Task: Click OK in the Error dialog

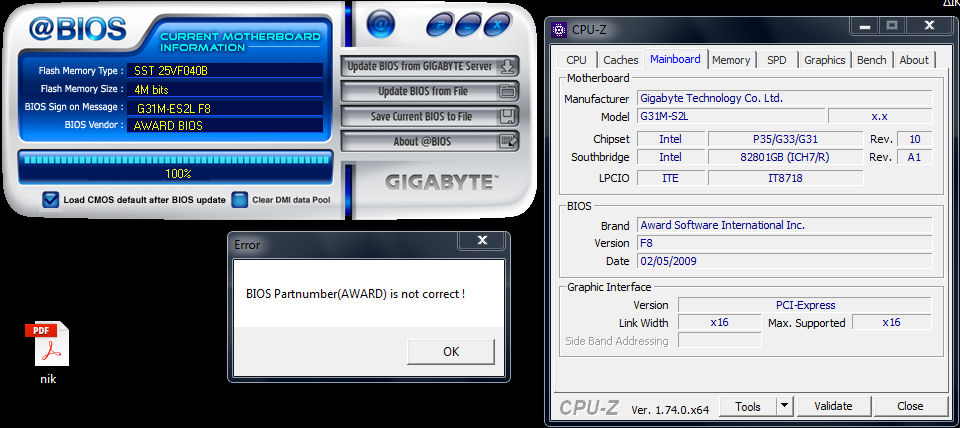Action: pos(451,351)
